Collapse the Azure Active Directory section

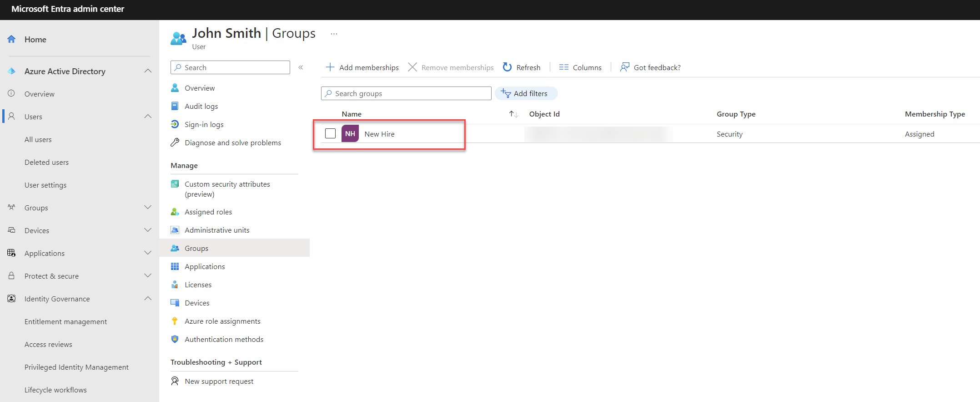pyautogui.click(x=148, y=71)
